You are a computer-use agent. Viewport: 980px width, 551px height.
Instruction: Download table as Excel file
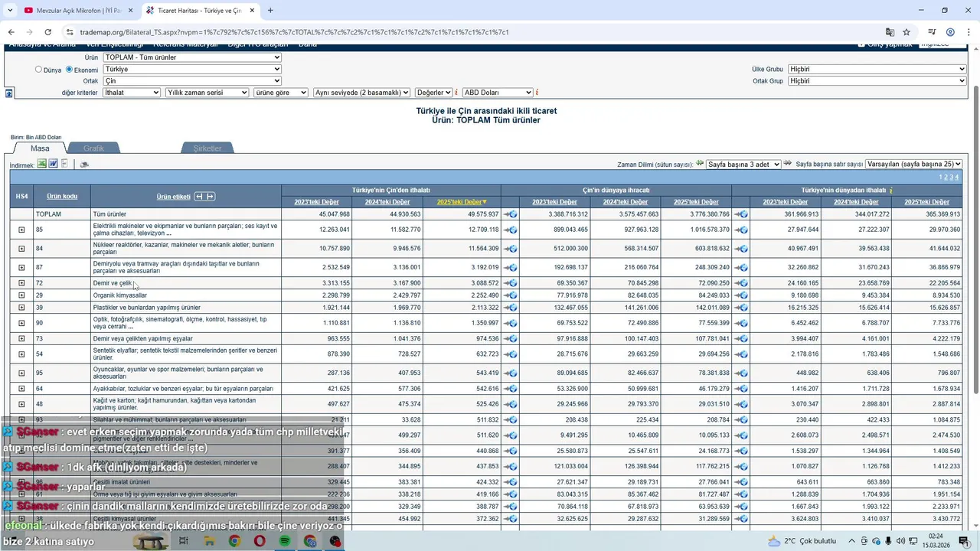coord(42,164)
